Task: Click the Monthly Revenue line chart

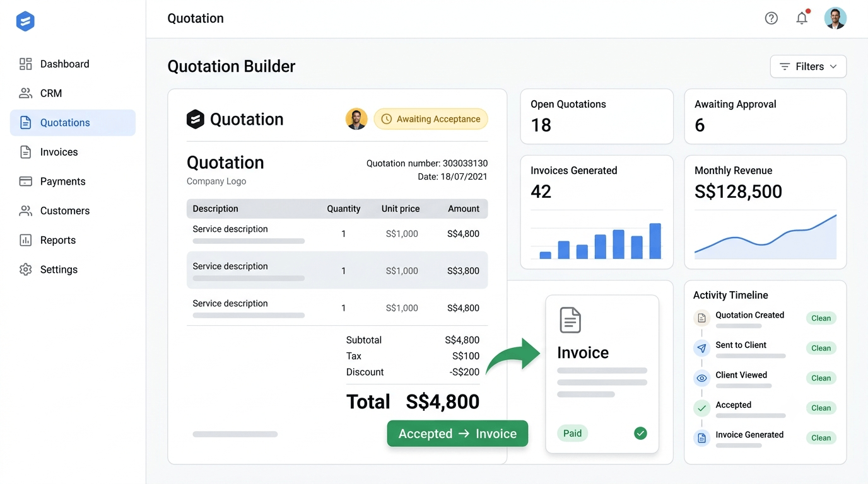Action: point(765,236)
